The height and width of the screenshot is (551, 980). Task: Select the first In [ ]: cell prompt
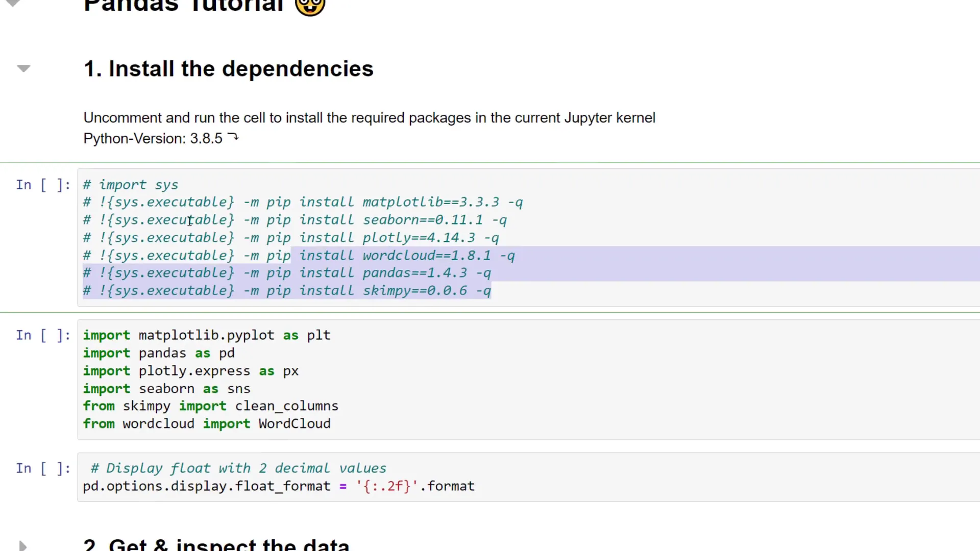(x=43, y=185)
